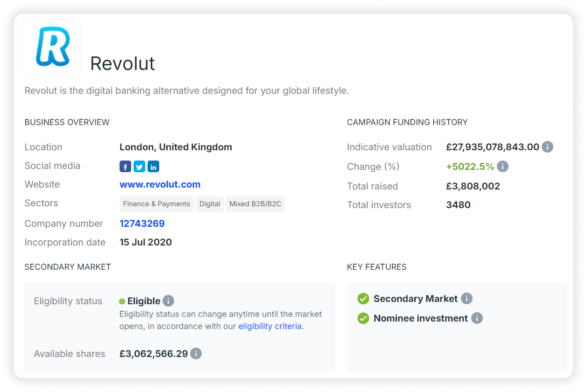Click the info icon next to Change percentage
Screen dimensions: 587x392
coord(503,167)
